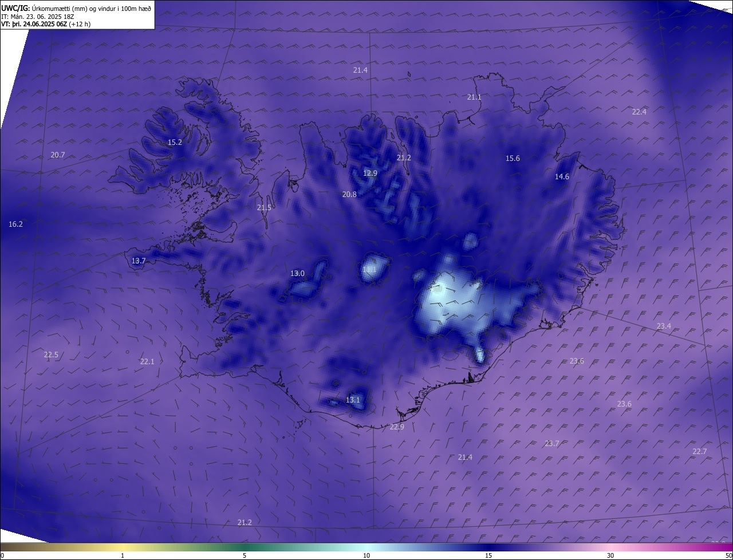Click the map value 22.7

(700, 451)
